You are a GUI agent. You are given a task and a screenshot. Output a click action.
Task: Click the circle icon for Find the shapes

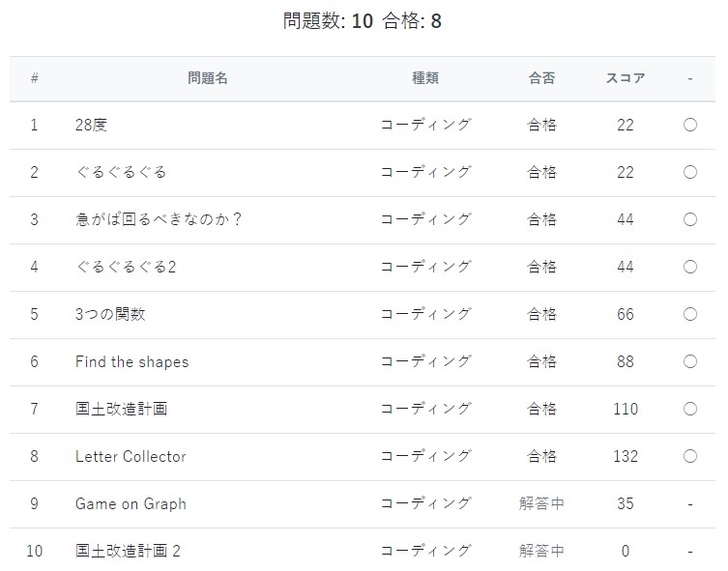tap(690, 361)
